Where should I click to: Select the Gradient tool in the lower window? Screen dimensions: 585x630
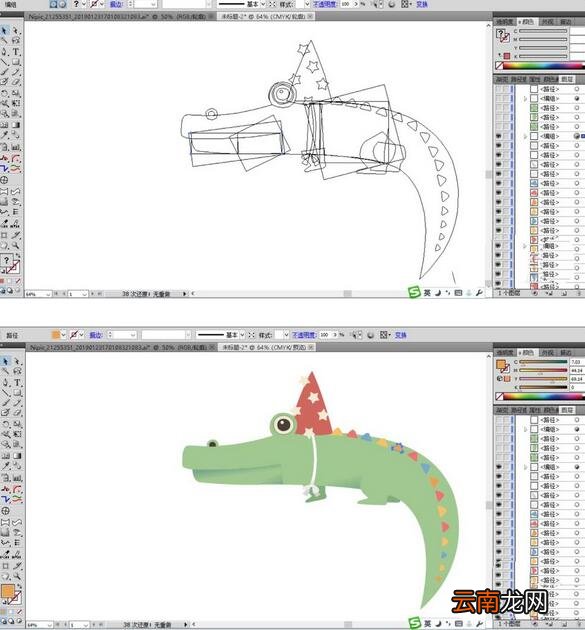tap(17, 456)
